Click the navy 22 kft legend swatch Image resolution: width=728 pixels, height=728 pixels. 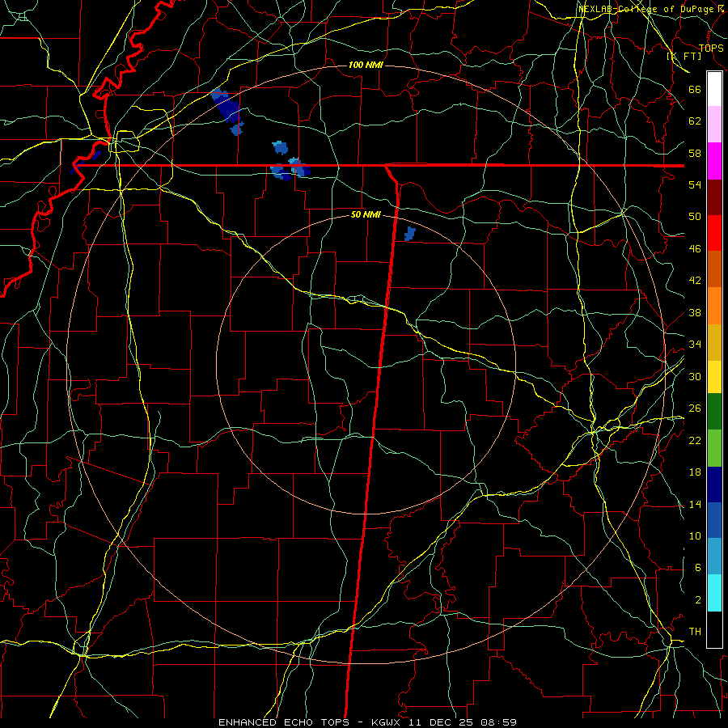click(x=714, y=485)
